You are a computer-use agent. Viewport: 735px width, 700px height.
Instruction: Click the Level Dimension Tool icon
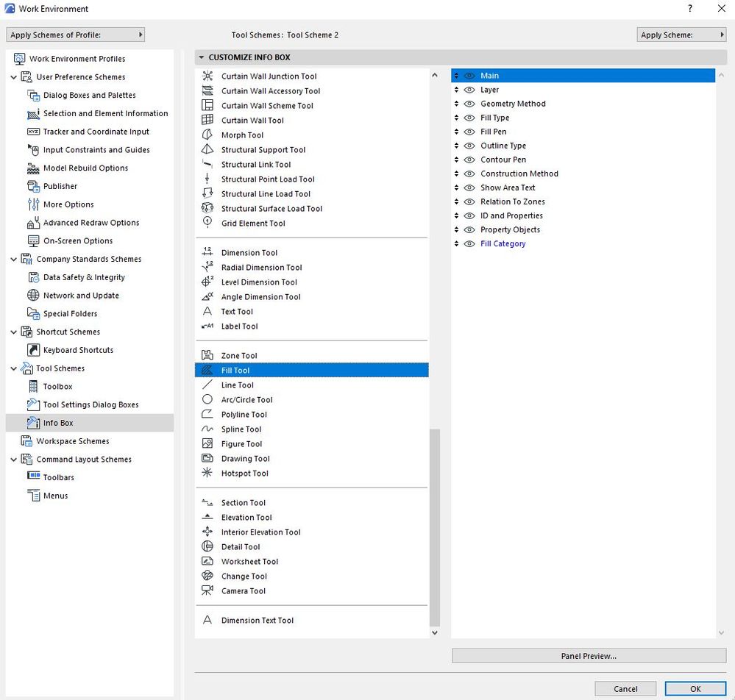tap(207, 282)
